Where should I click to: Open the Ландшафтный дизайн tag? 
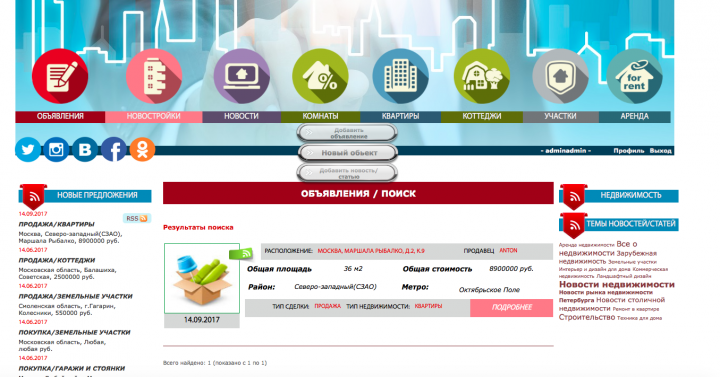coord(624,276)
